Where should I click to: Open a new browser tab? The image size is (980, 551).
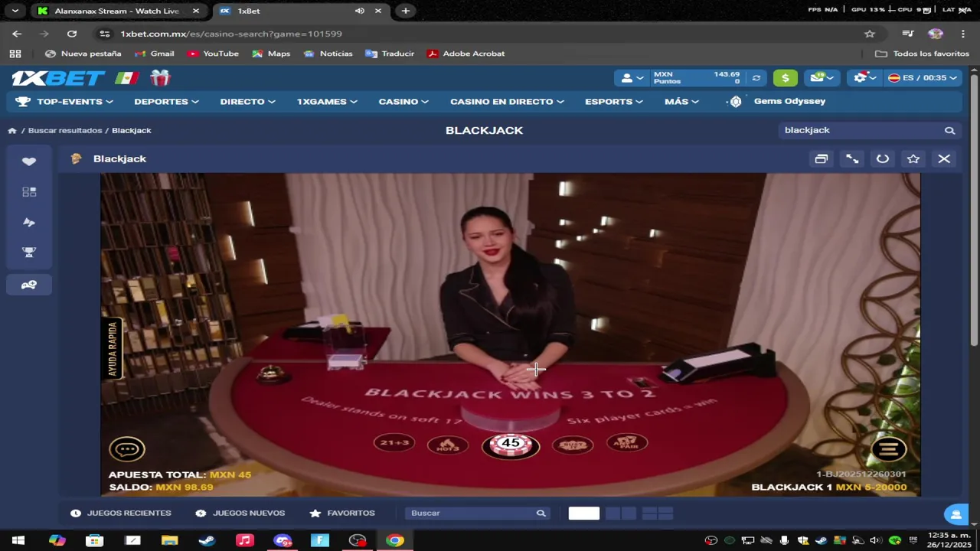405,11
